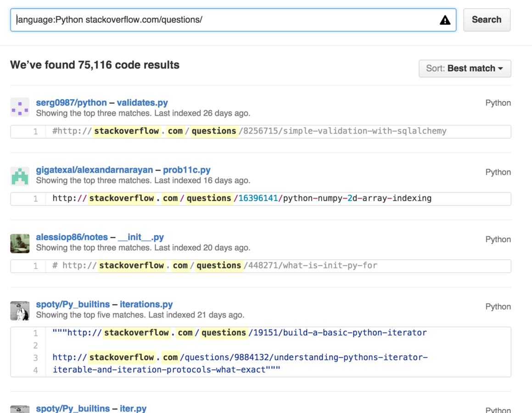
Task: Open the serg0987/python repository link
Action: [71, 102]
